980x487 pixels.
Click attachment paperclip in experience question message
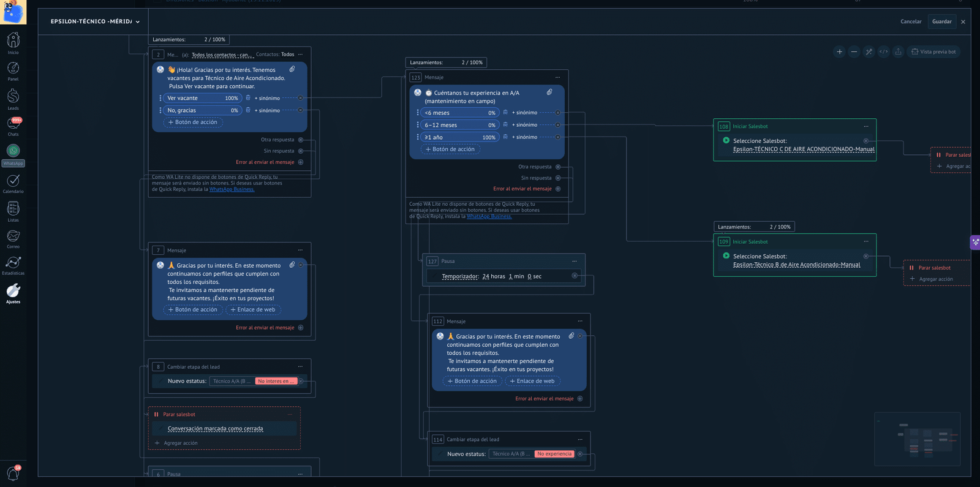click(x=549, y=92)
